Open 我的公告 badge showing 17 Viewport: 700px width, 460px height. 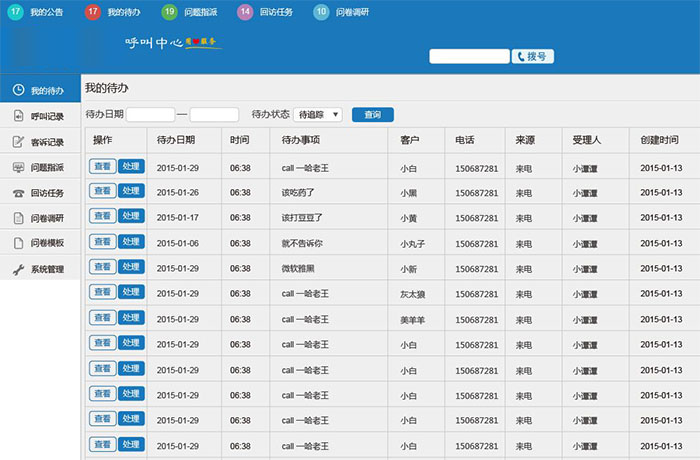[x=16, y=12]
